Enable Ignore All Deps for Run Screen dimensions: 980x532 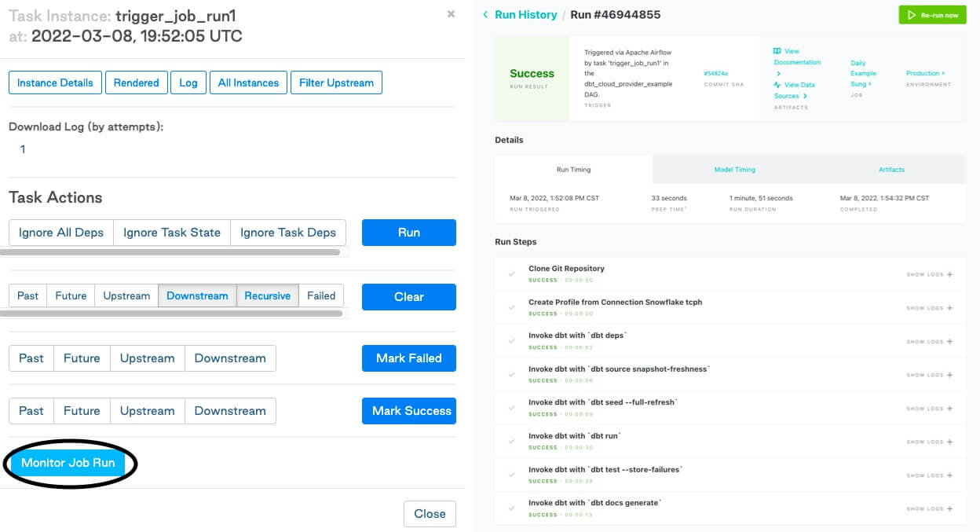pyautogui.click(x=61, y=233)
